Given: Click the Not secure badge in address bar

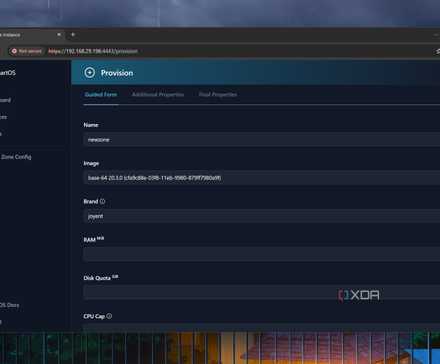Looking at the screenshot, I should tap(27, 51).
